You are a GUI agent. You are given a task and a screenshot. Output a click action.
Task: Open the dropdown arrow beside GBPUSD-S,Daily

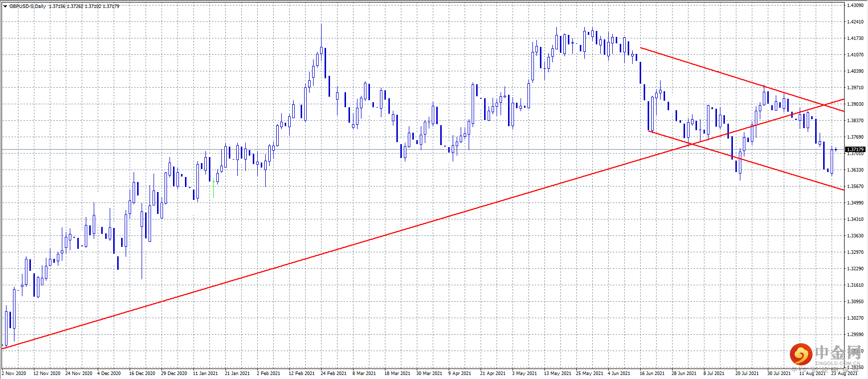pyautogui.click(x=5, y=6)
